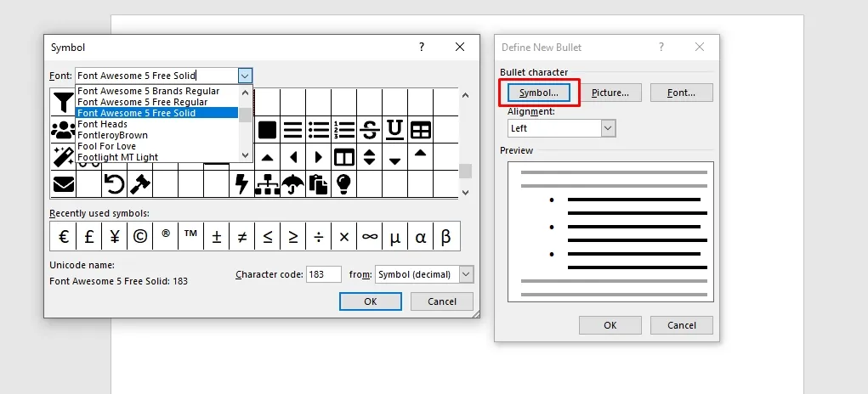This screenshot has width=868, height=394.
Task: Select the lightning bolt symbol
Action: click(x=242, y=183)
